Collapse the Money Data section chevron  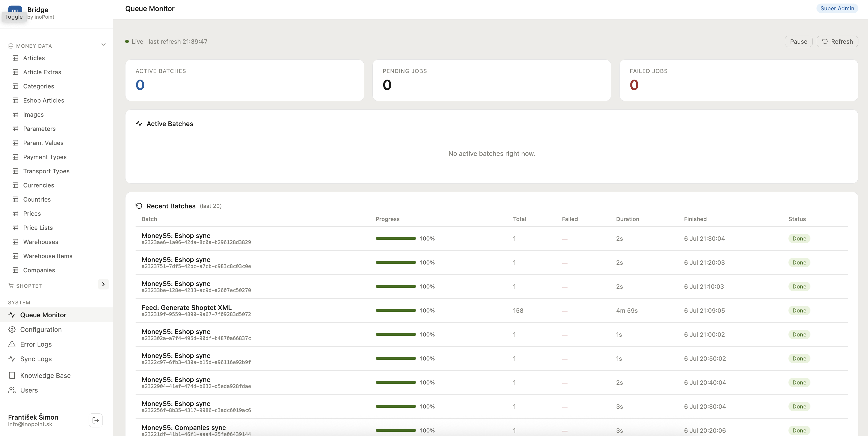pyautogui.click(x=104, y=44)
